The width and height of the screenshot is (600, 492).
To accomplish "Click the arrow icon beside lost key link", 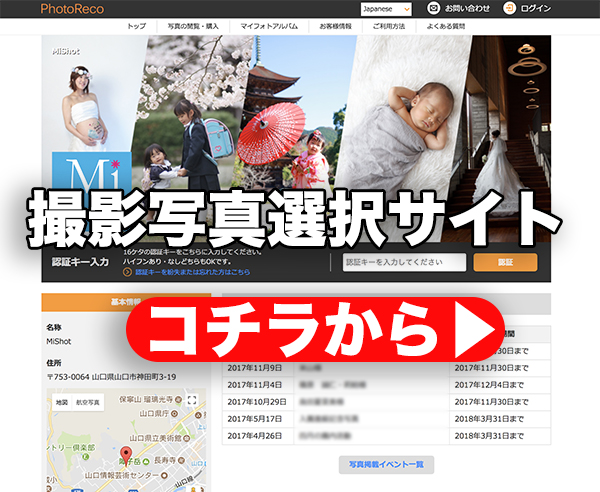I will pyautogui.click(x=127, y=272).
